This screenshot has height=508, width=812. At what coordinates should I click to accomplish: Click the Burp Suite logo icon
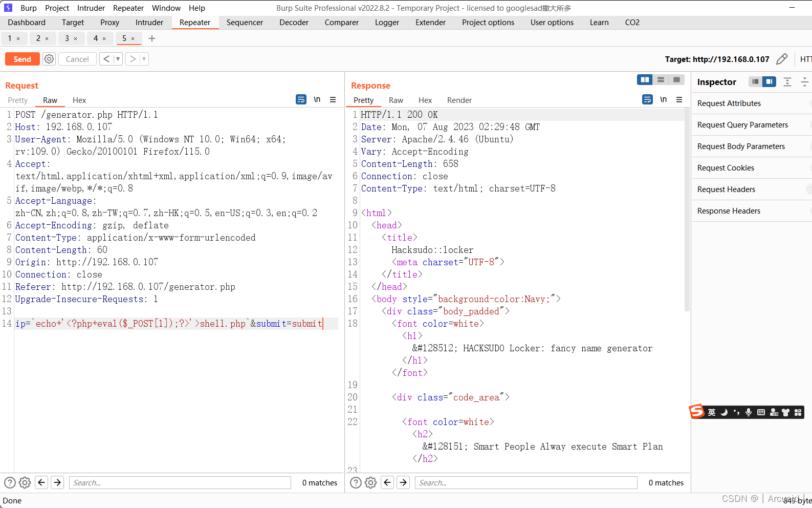click(8, 8)
